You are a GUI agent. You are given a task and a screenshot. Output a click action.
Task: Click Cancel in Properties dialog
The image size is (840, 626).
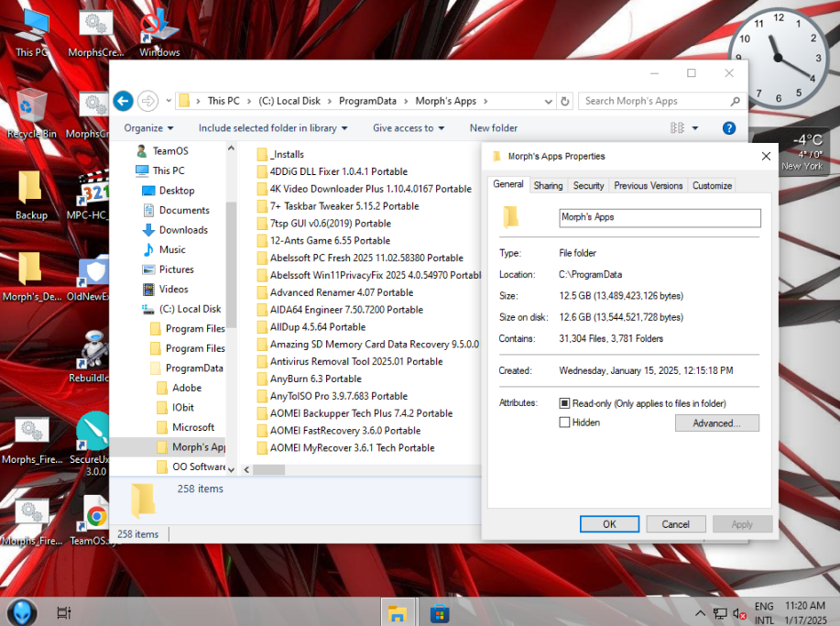pyautogui.click(x=675, y=524)
